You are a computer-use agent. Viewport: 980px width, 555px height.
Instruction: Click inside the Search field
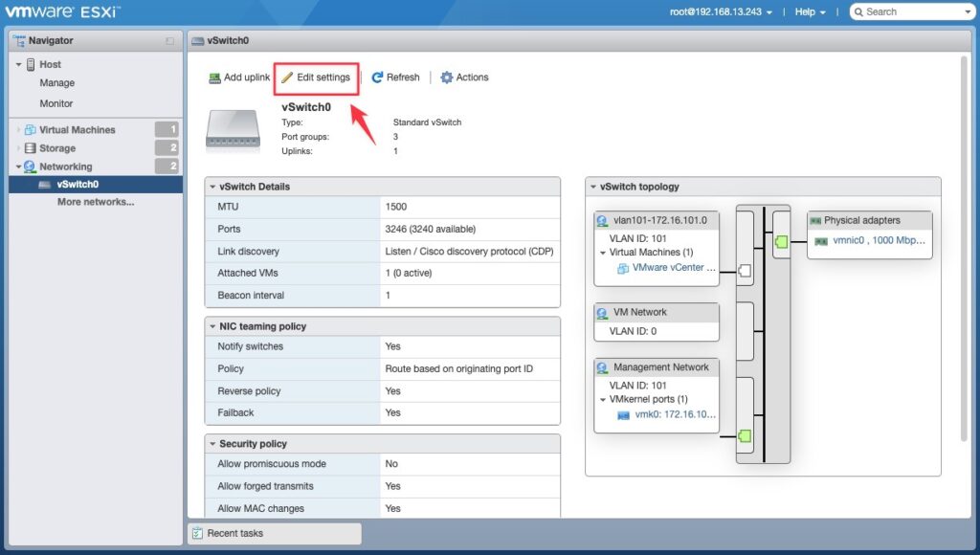(x=914, y=11)
